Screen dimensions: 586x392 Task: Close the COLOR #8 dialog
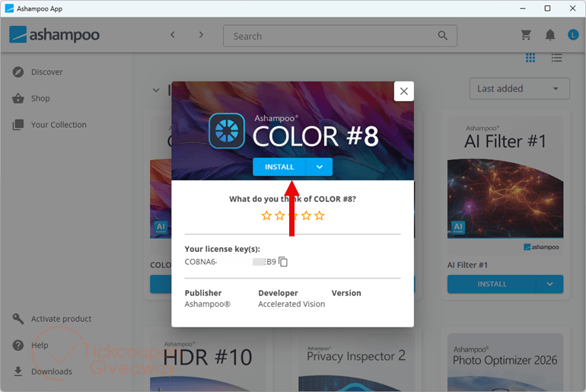coord(403,91)
